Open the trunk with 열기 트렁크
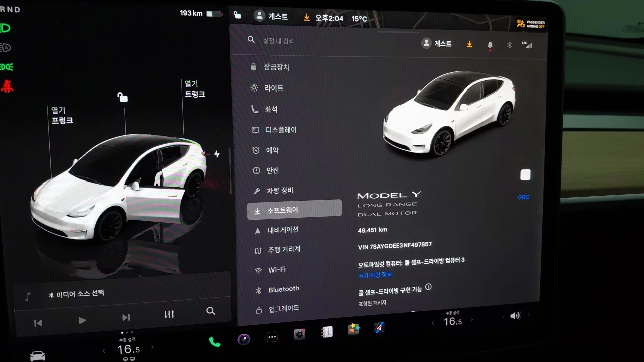This screenshot has height=362, width=644. click(x=194, y=89)
